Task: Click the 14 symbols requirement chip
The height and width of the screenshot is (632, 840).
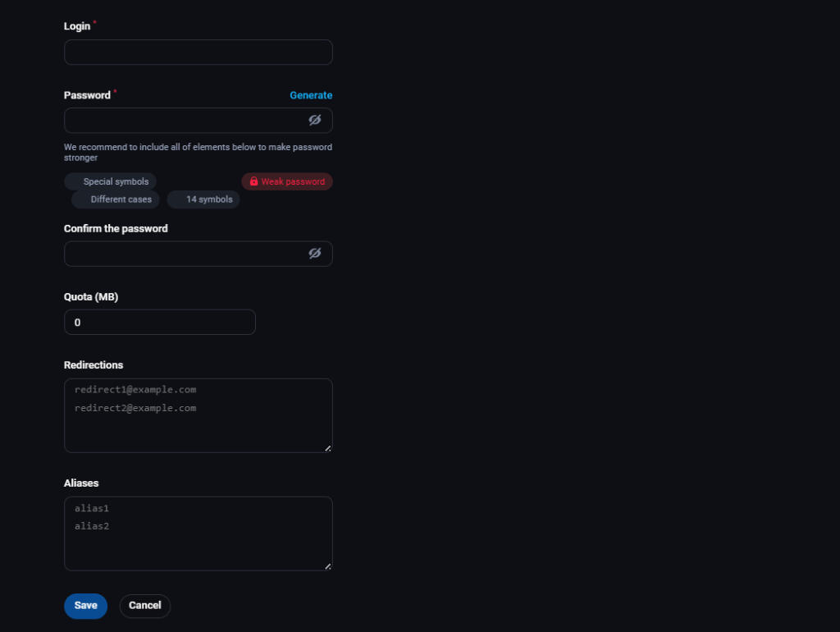Action: tap(203, 199)
